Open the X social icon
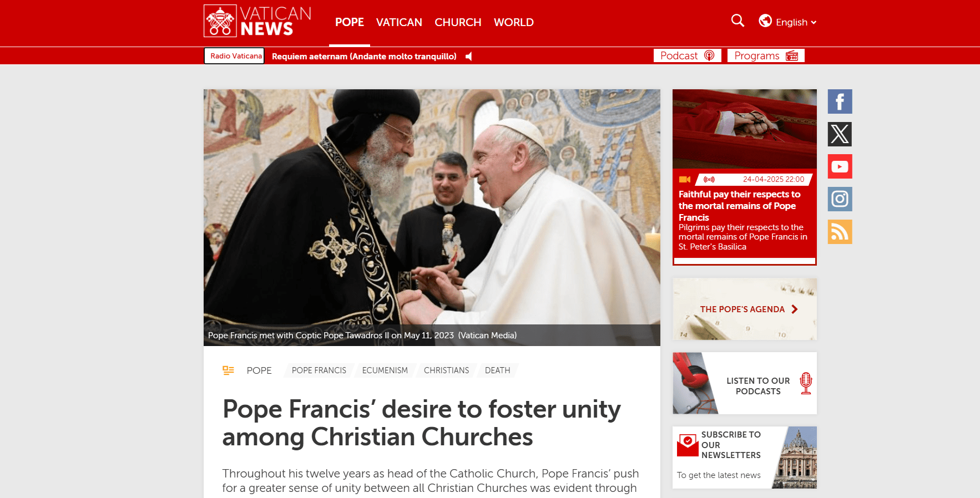The height and width of the screenshot is (498, 980). 840,134
